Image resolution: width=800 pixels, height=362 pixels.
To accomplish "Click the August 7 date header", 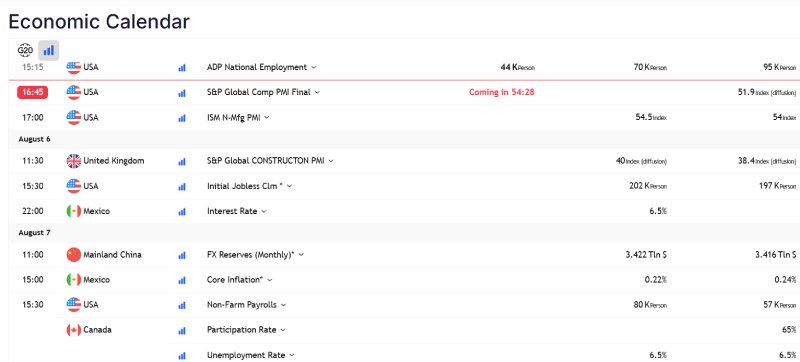I will (x=34, y=232).
